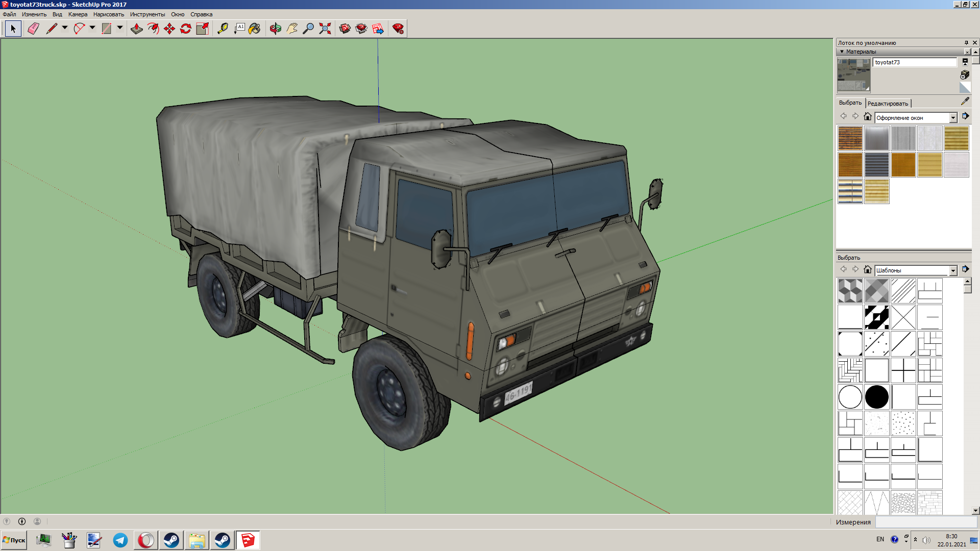Activate the Orbit camera tool
Image resolution: width=980 pixels, height=551 pixels.
tap(276, 29)
